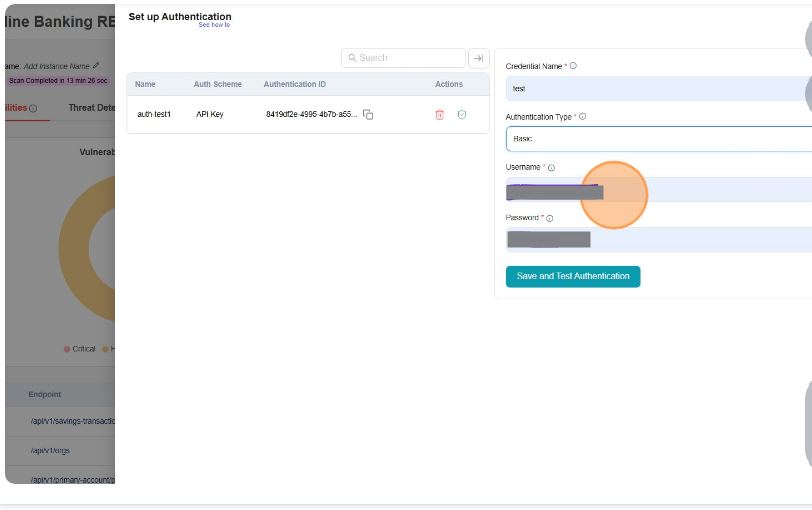Delete the auth-test1 credential
Viewport: 812px width, 510px height.
point(439,115)
